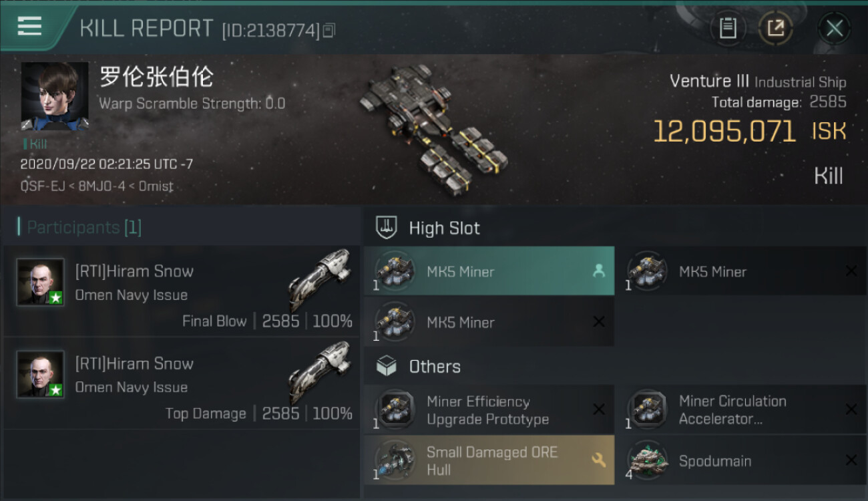
Task: Click the share export icon in the header
Action: pos(775,28)
